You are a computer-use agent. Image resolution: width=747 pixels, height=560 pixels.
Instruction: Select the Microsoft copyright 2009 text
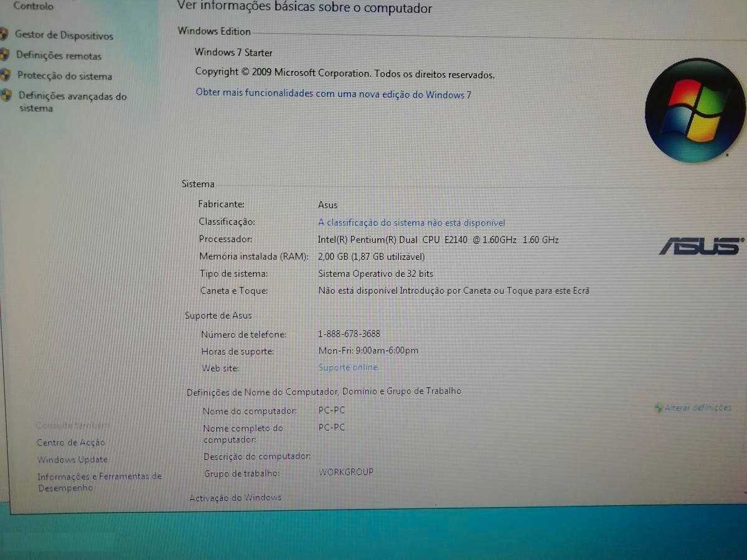(x=345, y=73)
